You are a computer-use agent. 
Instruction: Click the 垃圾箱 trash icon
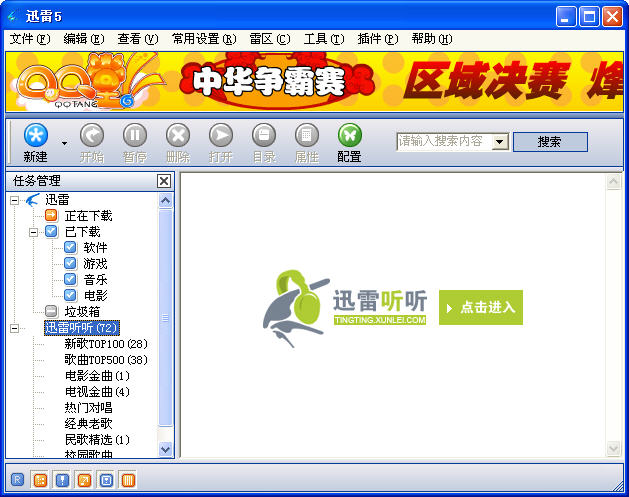click(x=51, y=311)
